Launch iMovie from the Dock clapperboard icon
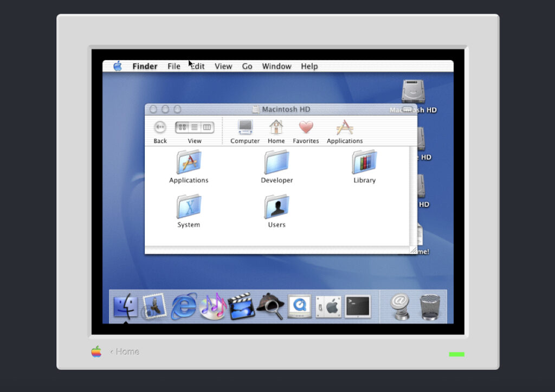555x392 pixels. (242, 306)
